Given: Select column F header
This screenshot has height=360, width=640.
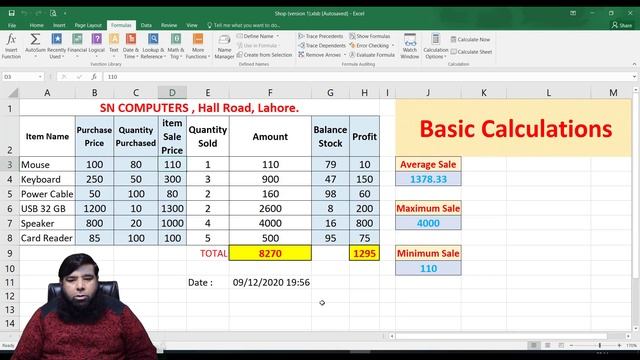Looking at the screenshot, I should (x=270, y=93).
